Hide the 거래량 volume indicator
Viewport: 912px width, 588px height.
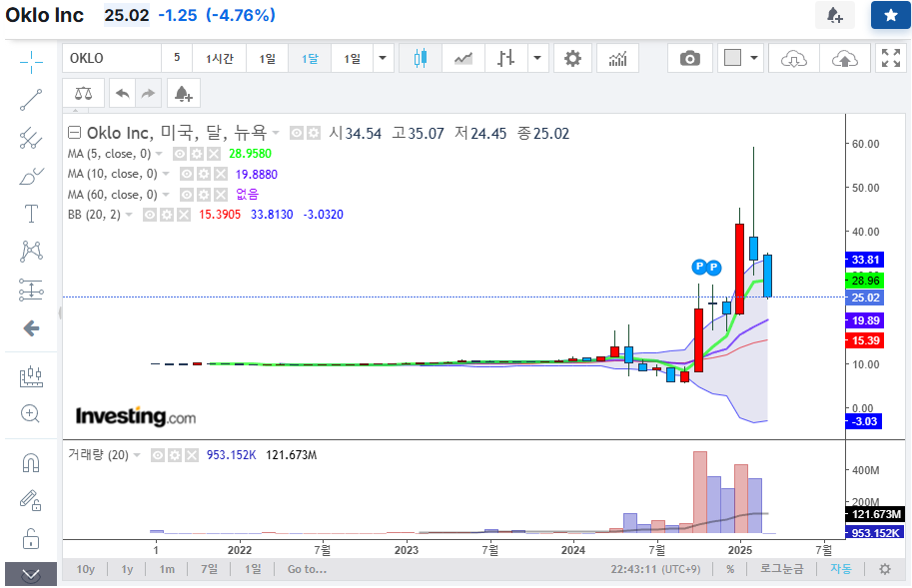point(157,455)
